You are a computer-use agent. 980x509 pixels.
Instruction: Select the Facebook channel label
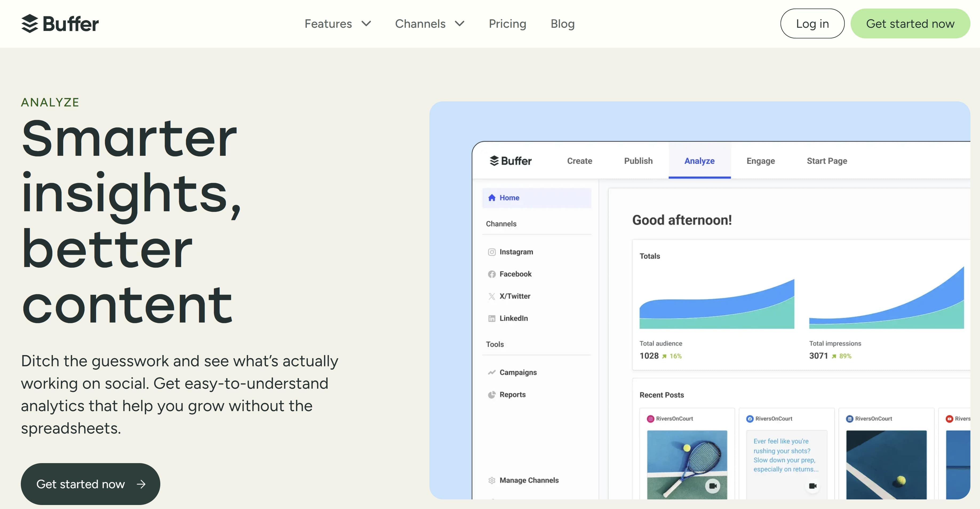click(x=515, y=274)
